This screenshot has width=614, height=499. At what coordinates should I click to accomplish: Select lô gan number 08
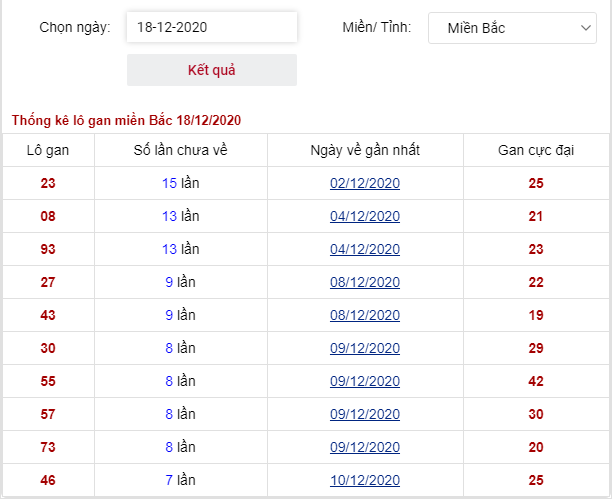pos(48,216)
